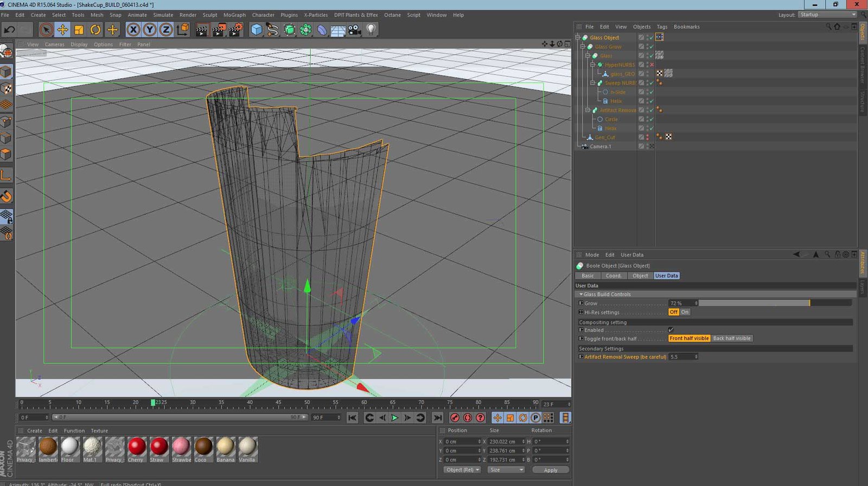Toggle the HyperNURBS red X enable mark

pyautogui.click(x=652, y=65)
